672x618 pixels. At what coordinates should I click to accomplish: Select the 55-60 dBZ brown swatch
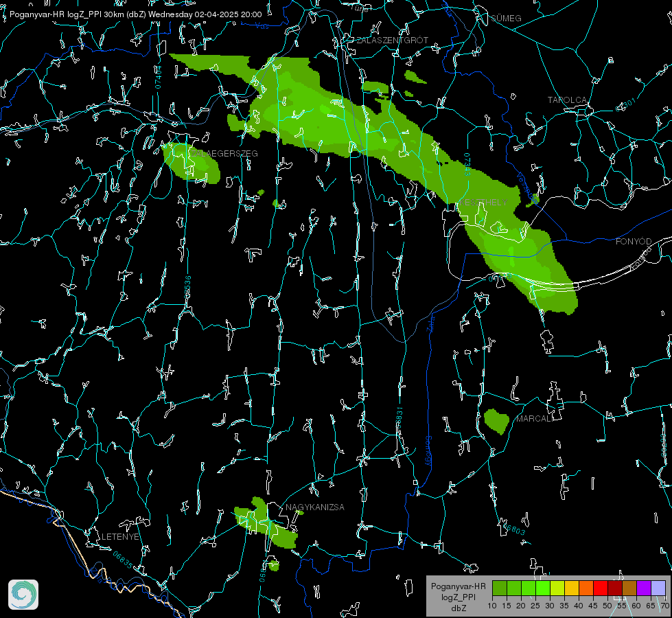pos(629,588)
